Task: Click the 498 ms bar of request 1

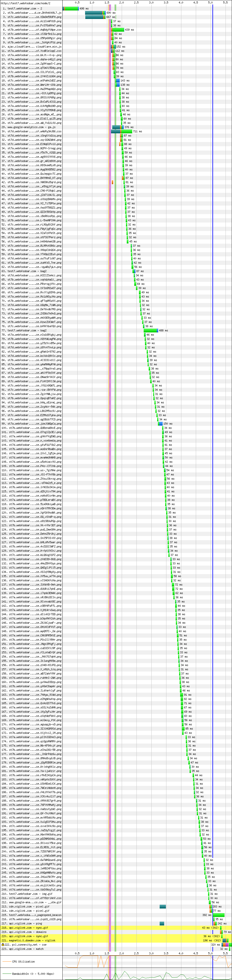Action: pos(71,8)
